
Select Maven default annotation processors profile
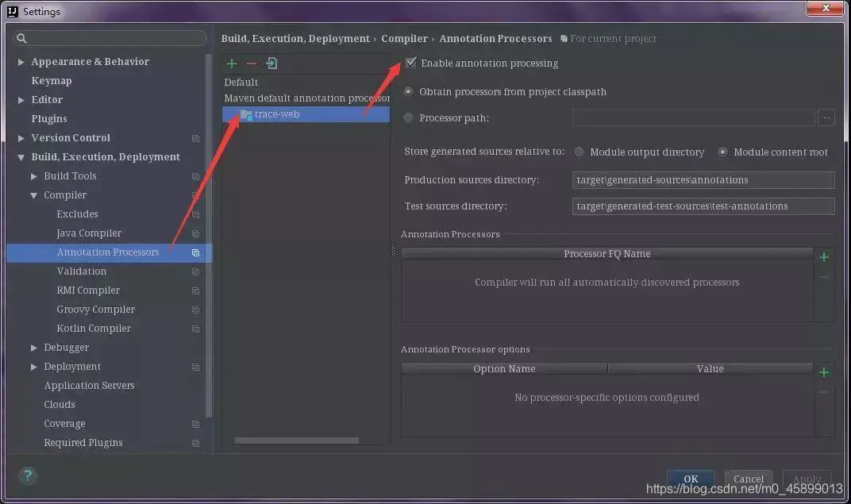coord(306,98)
